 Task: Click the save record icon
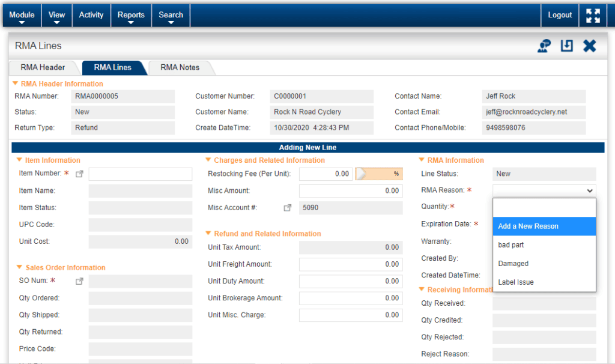click(x=566, y=45)
